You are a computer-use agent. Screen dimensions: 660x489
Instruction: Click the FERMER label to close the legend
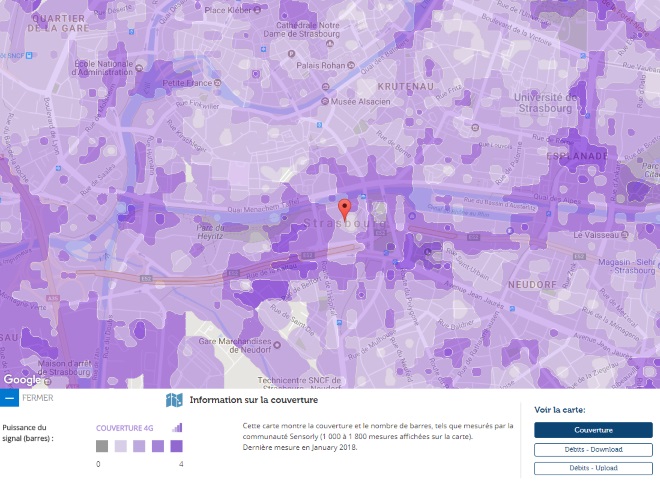[37, 398]
